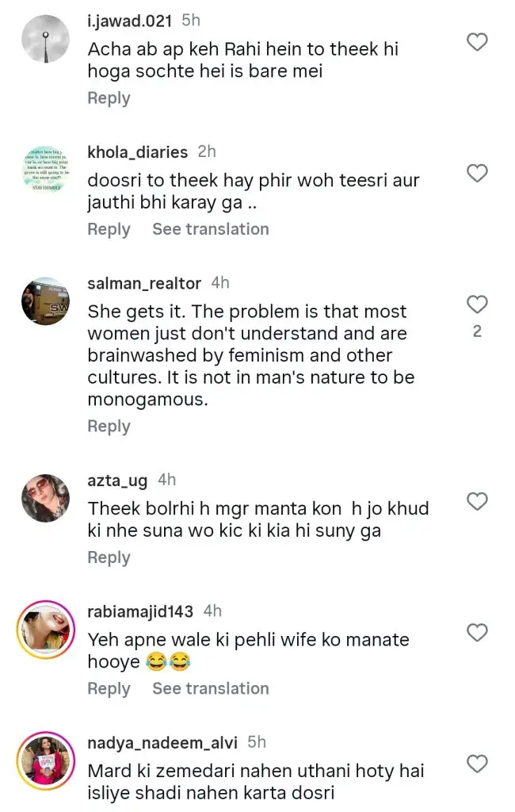Open salman_realtor username link
Viewport: 515px width, 812px height.
click(144, 283)
